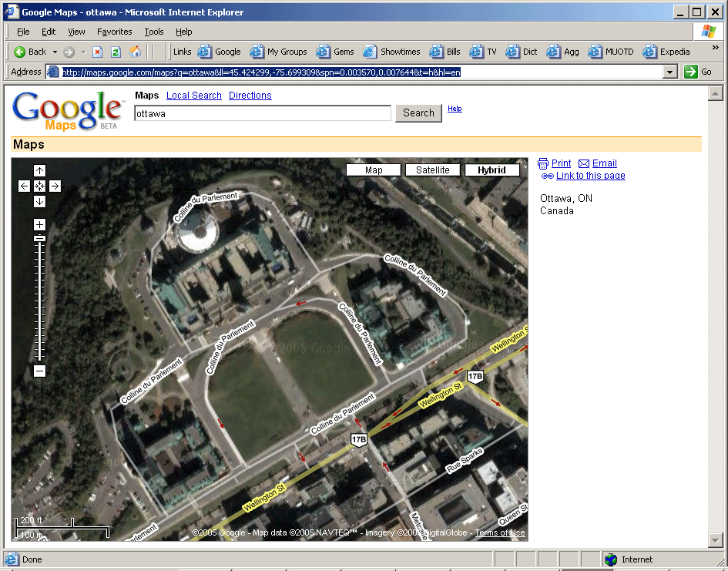Image resolution: width=728 pixels, height=571 pixels.
Task: Select the Hybrid map view
Action: 491,170
